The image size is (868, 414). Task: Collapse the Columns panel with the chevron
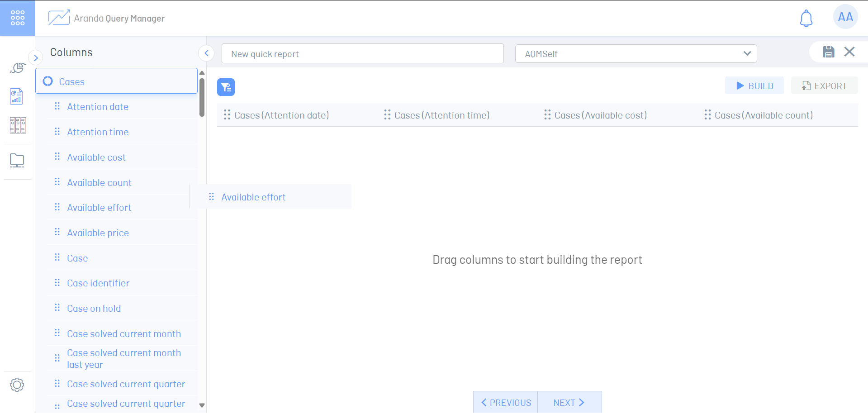pyautogui.click(x=206, y=53)
